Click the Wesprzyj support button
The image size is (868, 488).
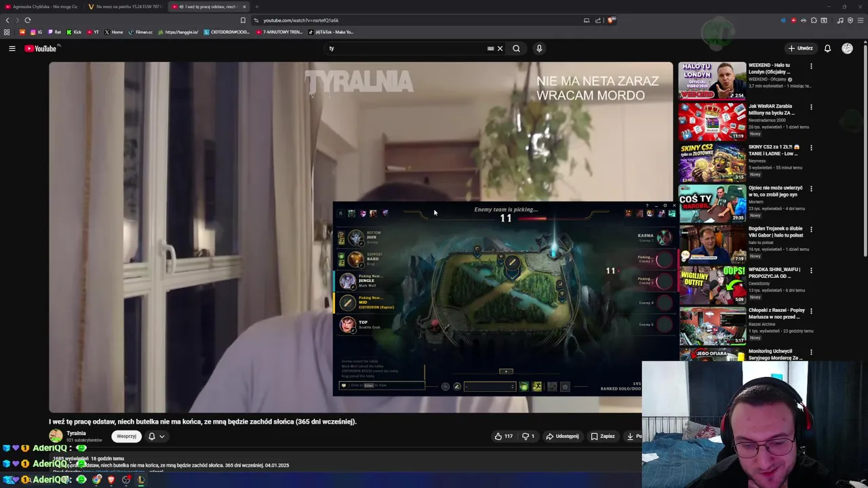126,436
